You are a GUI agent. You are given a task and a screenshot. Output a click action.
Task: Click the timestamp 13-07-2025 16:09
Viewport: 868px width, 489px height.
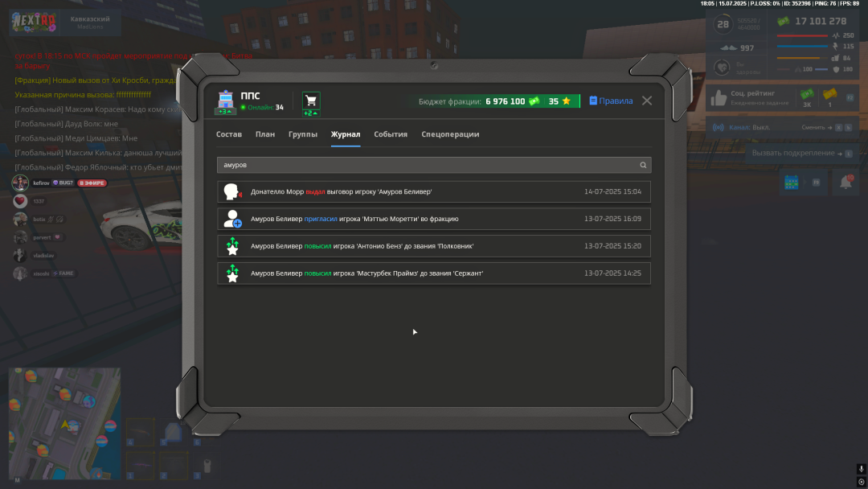coord(612,219)
